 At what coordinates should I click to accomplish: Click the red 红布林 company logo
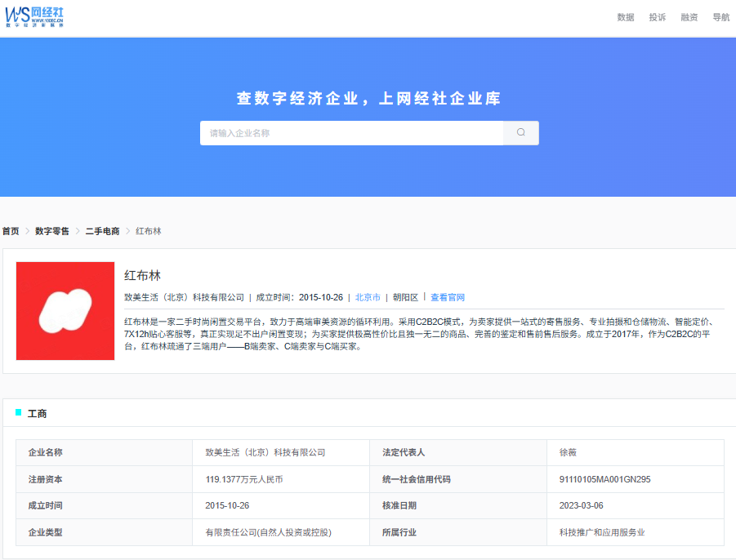[65, 311]
